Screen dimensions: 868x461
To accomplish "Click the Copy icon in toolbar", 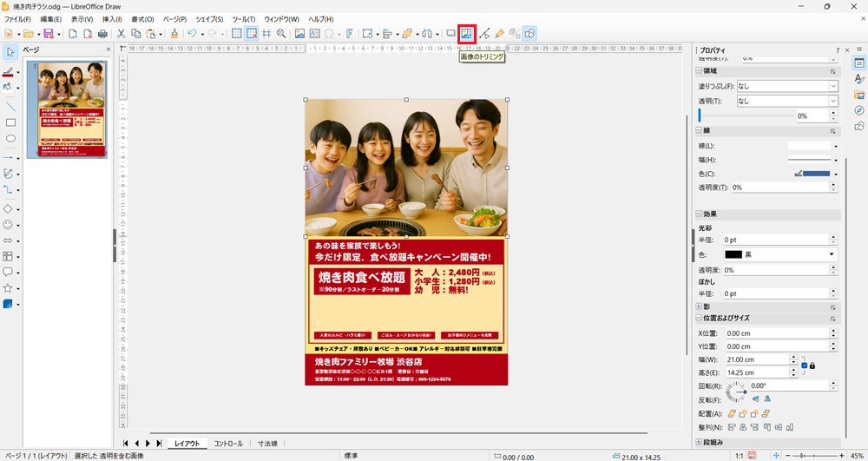I will click(135, 34).
